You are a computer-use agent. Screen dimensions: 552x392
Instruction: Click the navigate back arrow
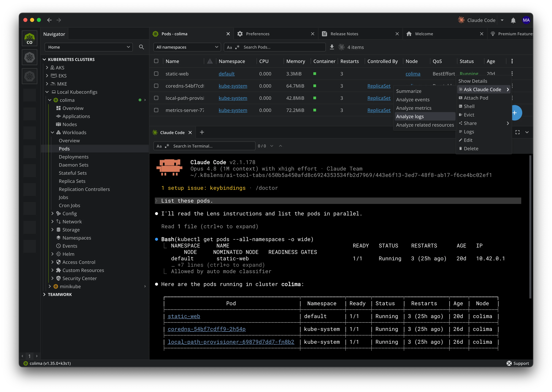pyautogui.click(x=49, y=20)
